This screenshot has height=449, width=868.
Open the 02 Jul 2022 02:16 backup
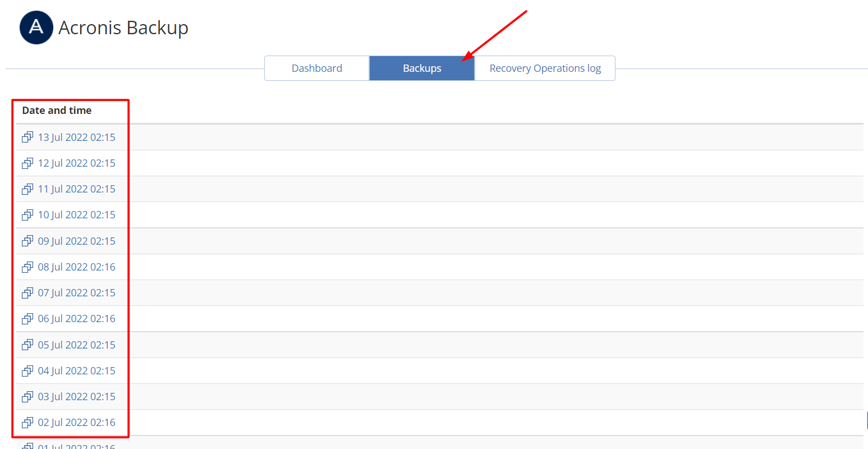(x=76, y=423)
